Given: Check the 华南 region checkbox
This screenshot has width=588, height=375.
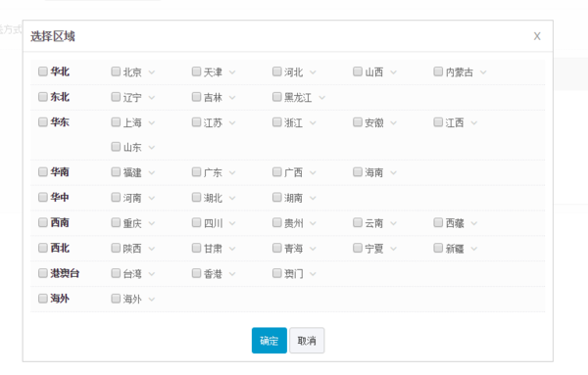Looking at the screenshot, I should click(43, 171).
